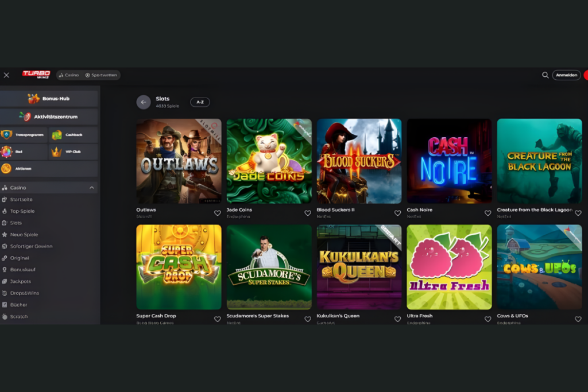Favorite the Cash Noire game

[488, 213]
